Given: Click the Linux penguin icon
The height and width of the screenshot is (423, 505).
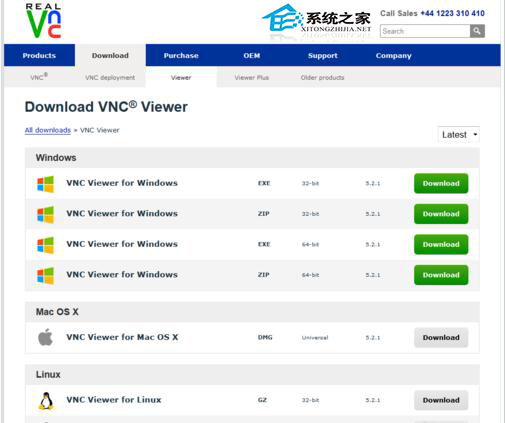Looking at the screenshot, I should 46,400.
